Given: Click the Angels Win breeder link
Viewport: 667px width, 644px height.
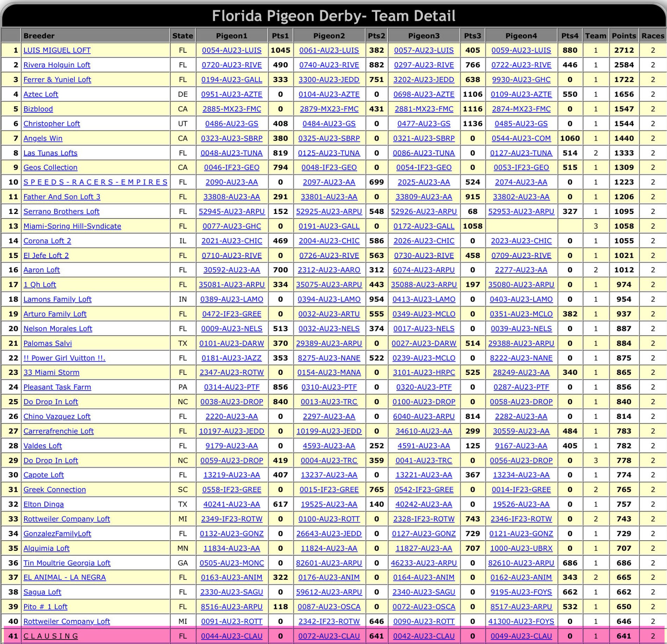Looking at the screenshot, I should (x=43, y=138).
